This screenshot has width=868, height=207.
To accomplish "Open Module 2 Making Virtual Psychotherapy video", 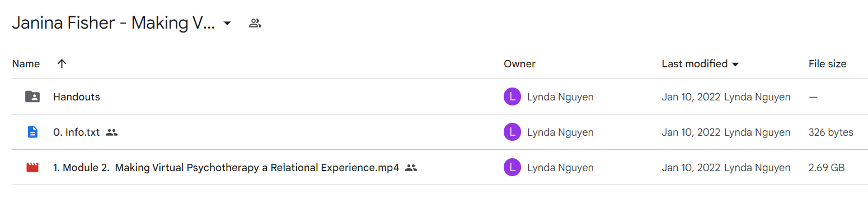I will [x=226, y=167].
